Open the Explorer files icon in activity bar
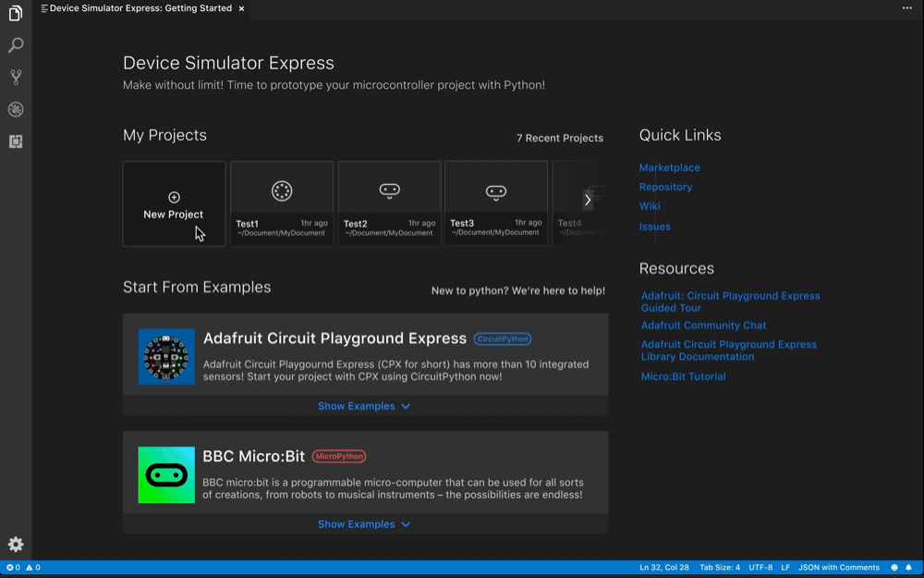 click(16, 13)
